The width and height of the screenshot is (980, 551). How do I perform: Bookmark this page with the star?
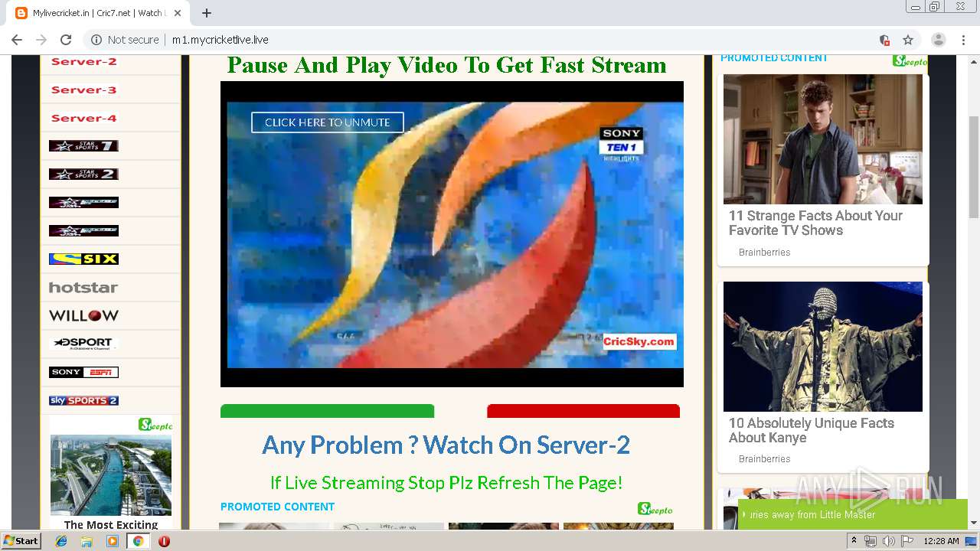click(x=908, y=40)
